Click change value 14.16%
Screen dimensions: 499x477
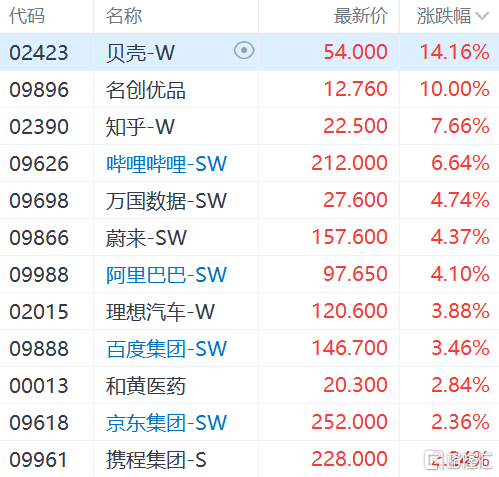pyautogui.click(x=455, y=52)
